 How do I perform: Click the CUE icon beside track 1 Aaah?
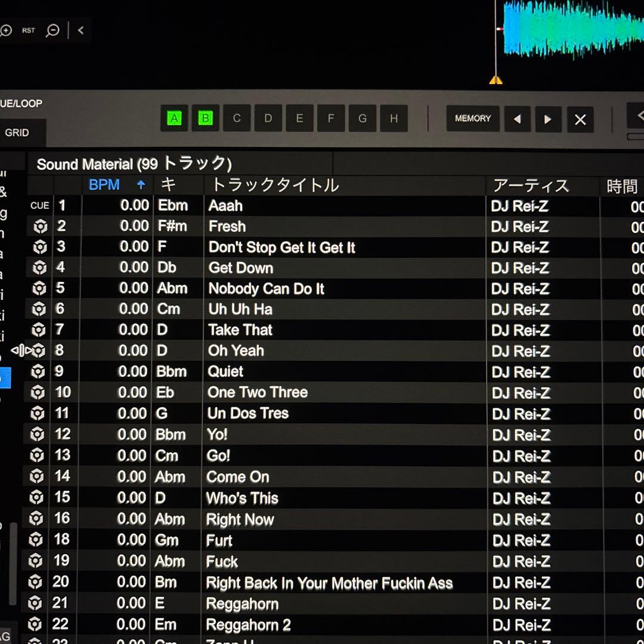click(x=40, y=206)
